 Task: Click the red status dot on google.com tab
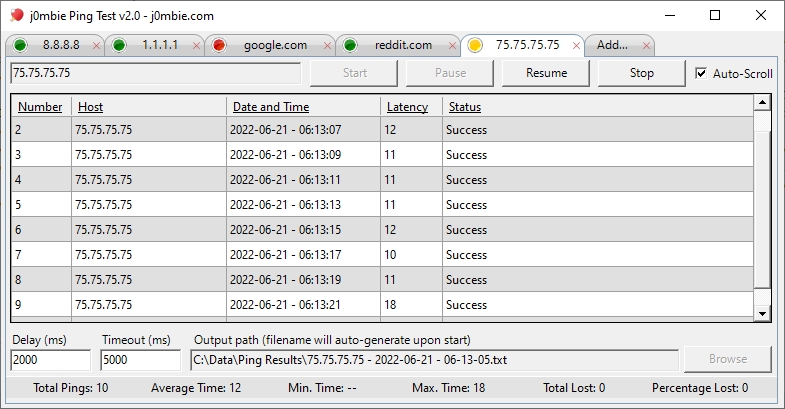click(219, 46)
